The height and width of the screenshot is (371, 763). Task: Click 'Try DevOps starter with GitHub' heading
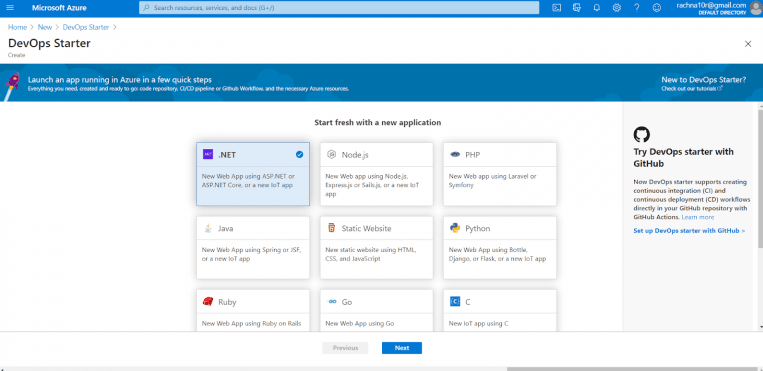[x=684, y=158]
